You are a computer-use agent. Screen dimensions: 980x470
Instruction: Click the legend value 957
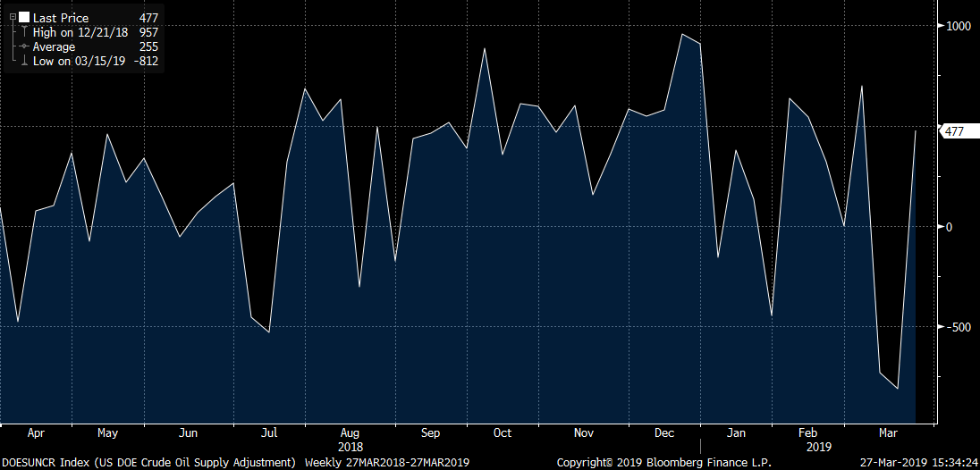[149, 32]
